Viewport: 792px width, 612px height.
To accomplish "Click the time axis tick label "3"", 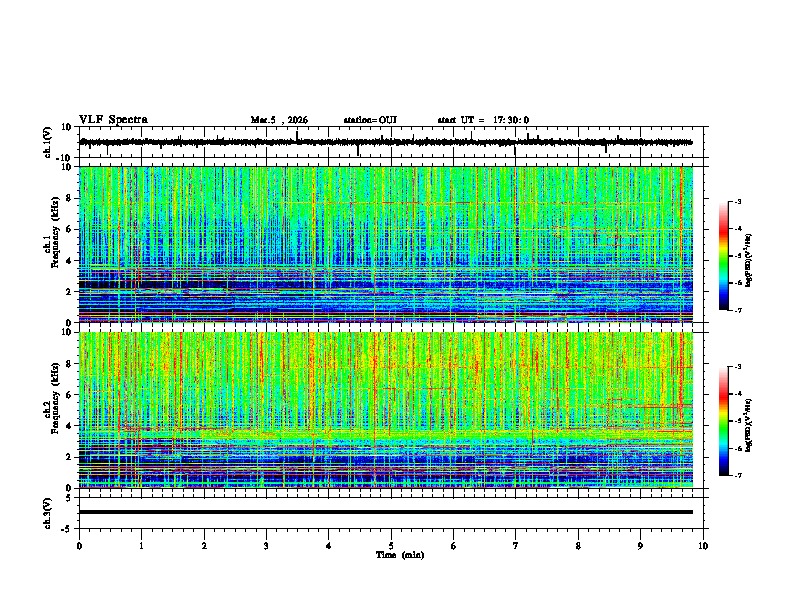I will click(266, 546).
